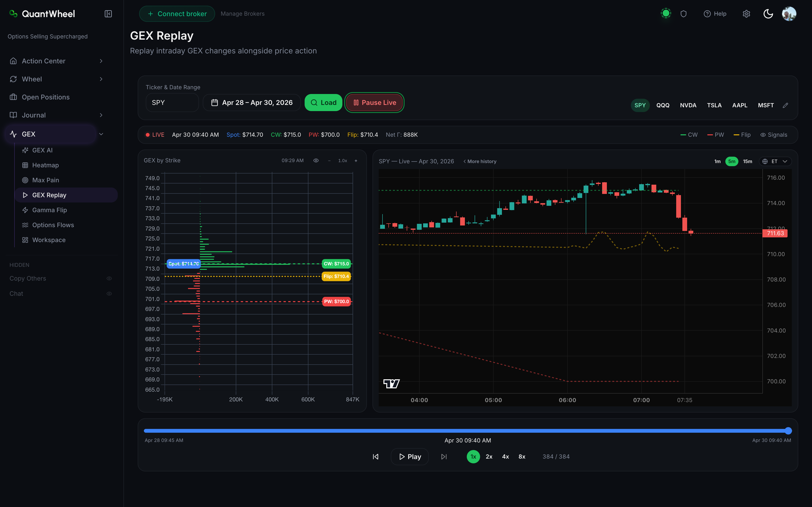Open Max Pain subpage
This screenshot has width=812, height=507.
[46, 180]
